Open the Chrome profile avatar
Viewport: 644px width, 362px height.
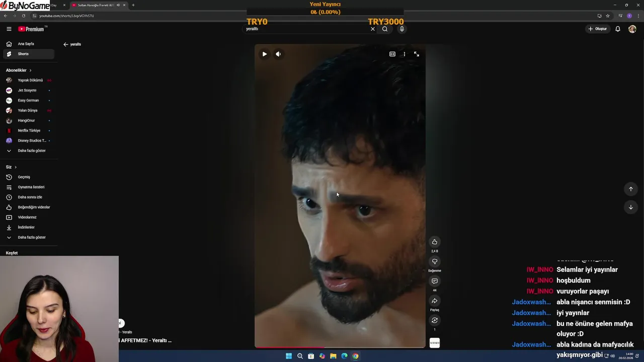(629, 16)
